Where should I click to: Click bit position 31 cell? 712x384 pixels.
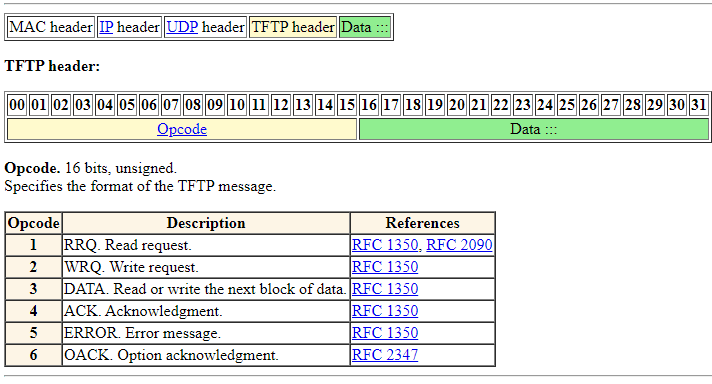[x=699, y=105]
